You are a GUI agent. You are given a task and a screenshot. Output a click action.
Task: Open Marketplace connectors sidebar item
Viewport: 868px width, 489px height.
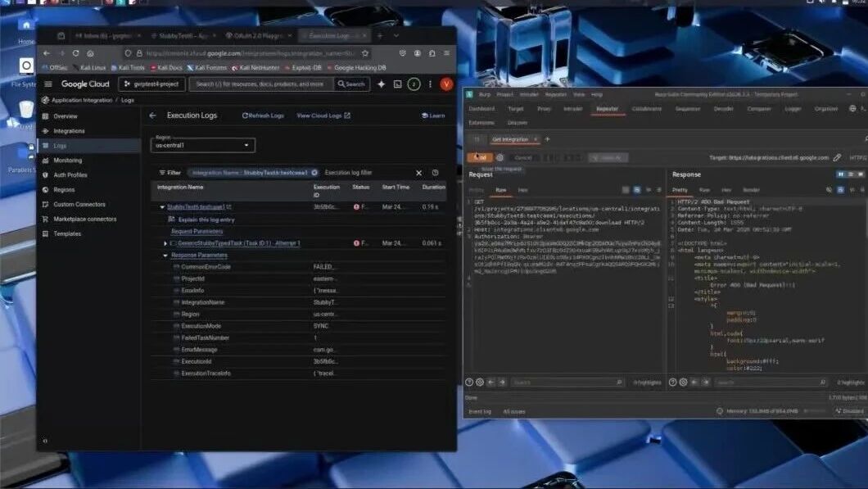pyautogui.click(x=84, y=220)
